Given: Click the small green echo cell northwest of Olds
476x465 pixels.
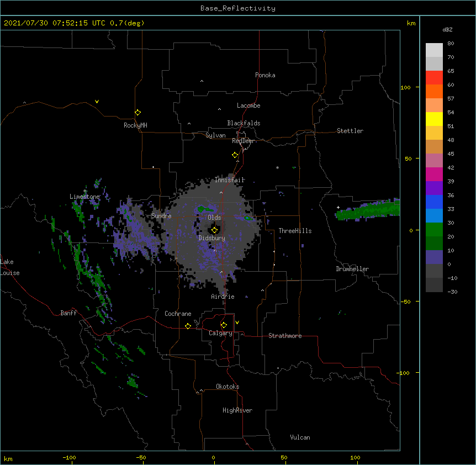Looking at the screenshot, I should [x=205, y=209].
